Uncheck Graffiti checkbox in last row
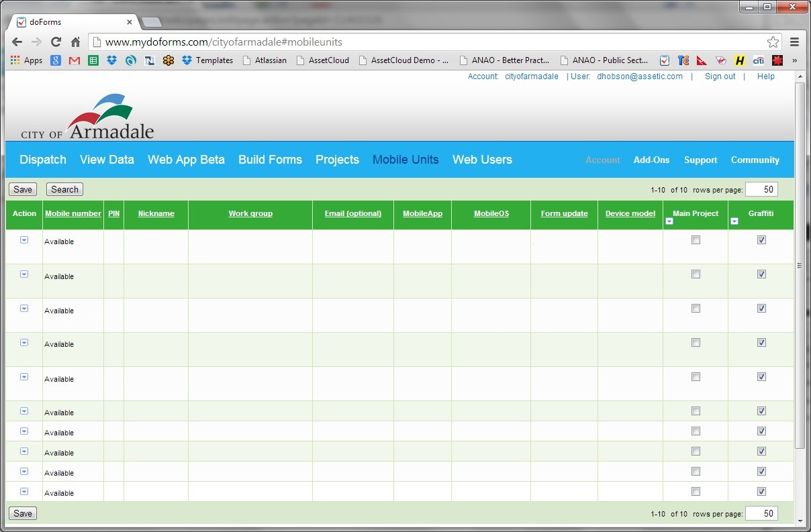Viewport: 811px width, 532px height. click(x=761, y=492)
